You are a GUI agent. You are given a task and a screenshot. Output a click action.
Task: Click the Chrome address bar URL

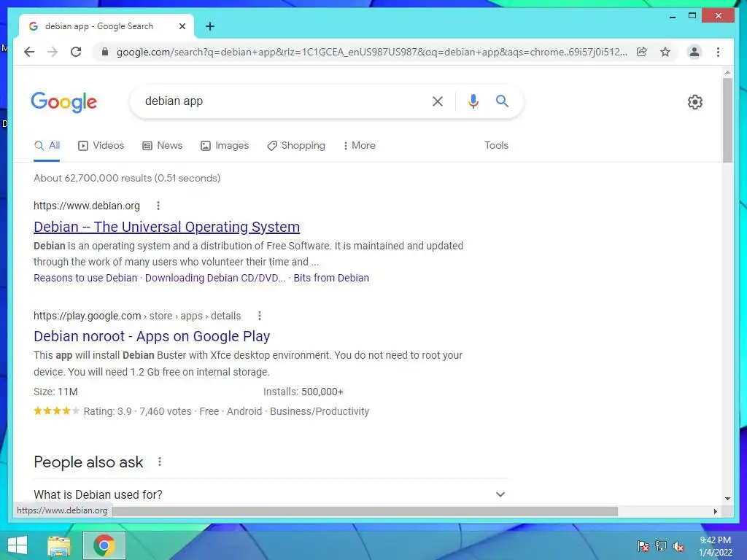pyautogui.click(x=371, y=52)
